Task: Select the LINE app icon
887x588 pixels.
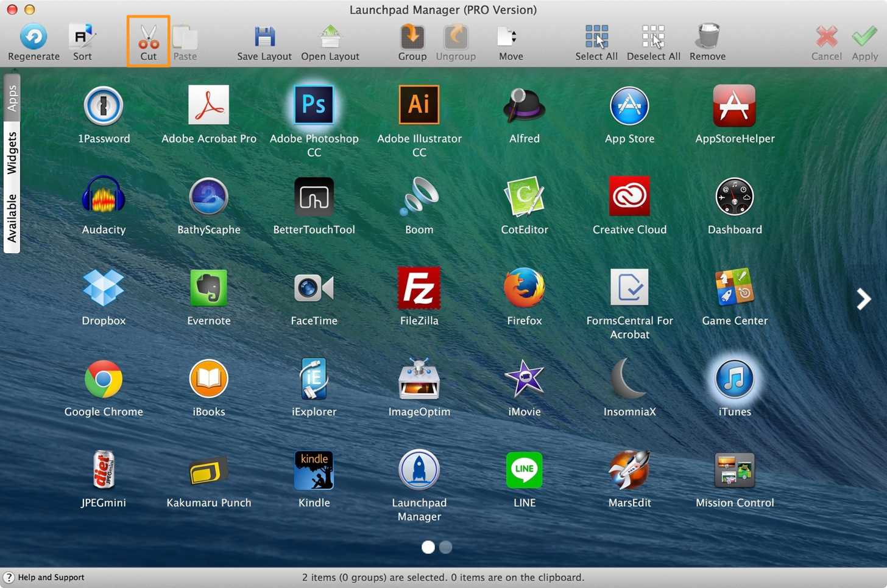Action: click(x=525, y=470)
